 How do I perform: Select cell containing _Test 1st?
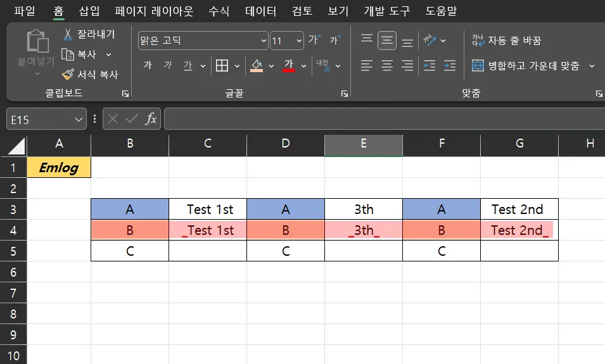pyautogui.click(x=208, y=230)
